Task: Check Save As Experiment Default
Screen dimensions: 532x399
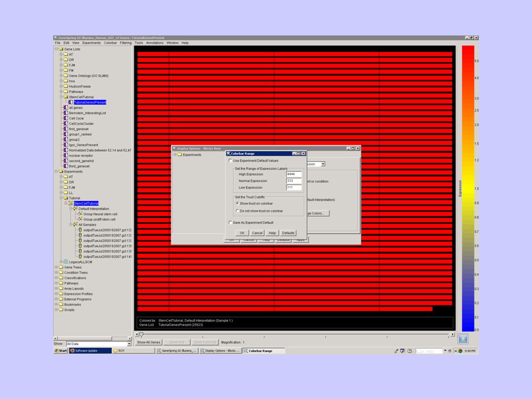Action: [x=231, y=223]
